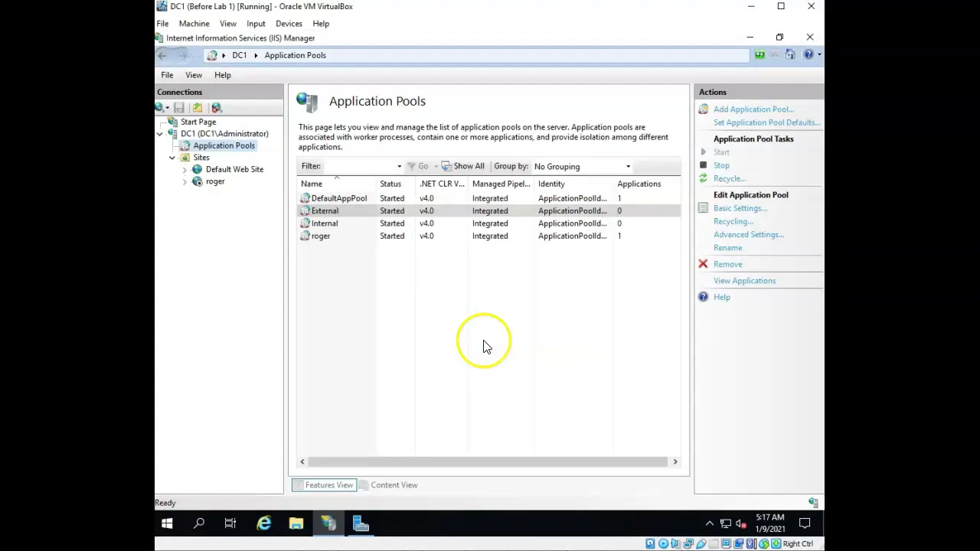This screenshot has height=551, width=980.
Task: Click horizontal scrollbar right arrow
Action: click(x=675, y=461)
